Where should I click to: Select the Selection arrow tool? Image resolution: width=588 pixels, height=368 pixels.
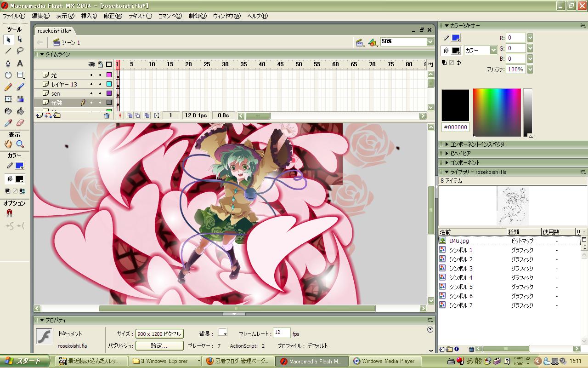[x=8, y=40]
